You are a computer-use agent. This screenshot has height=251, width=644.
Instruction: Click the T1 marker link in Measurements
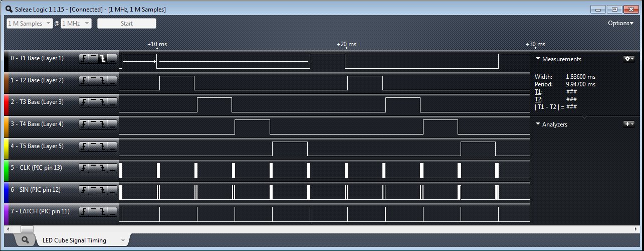pyautogui.click(x=538, y=92)
